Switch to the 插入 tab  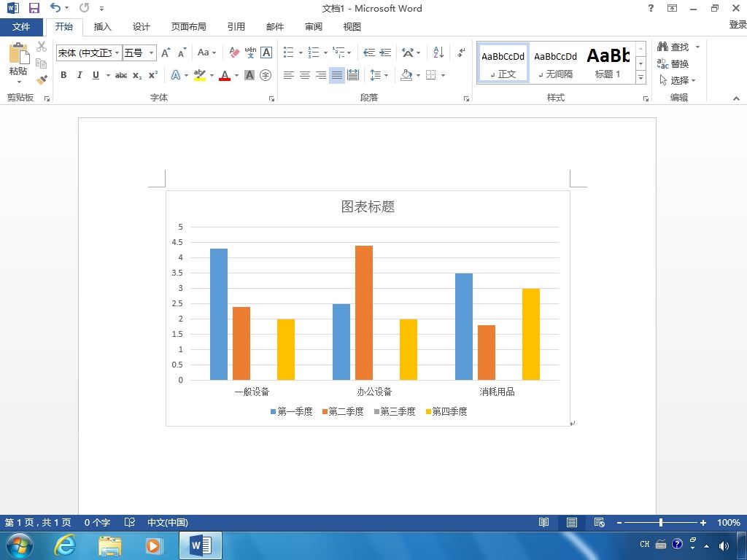(x=102, y=27)
